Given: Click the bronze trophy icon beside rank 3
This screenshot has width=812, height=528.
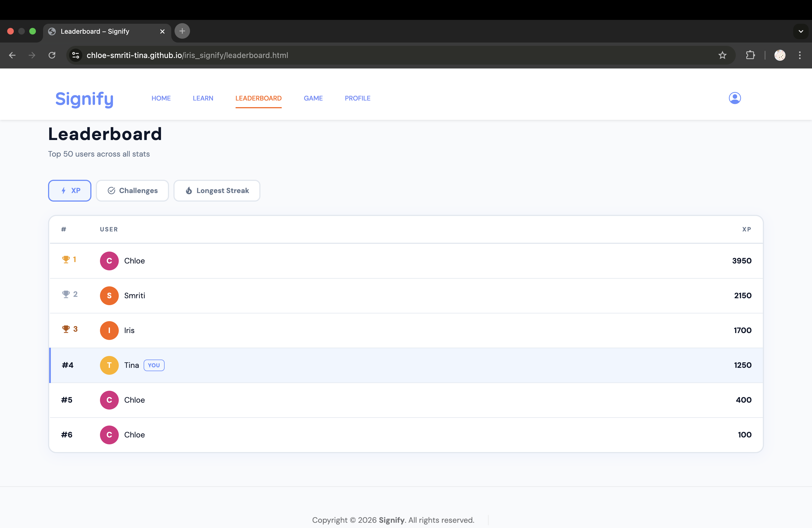Looking at the screenshot, I should (66, 329).
